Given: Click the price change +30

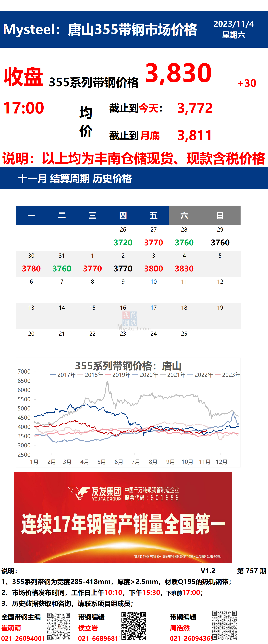Looking at the screenshot, I should [247, 83].
